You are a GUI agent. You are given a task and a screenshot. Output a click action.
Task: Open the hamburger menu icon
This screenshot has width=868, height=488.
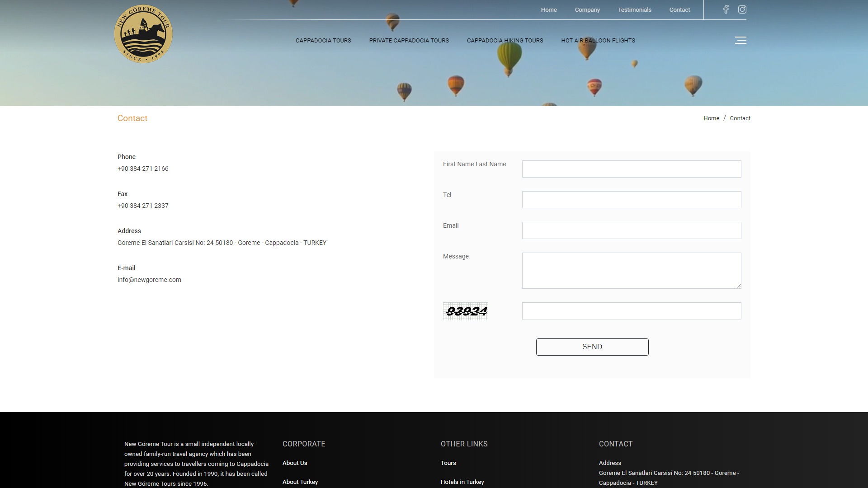coord(741,40)
